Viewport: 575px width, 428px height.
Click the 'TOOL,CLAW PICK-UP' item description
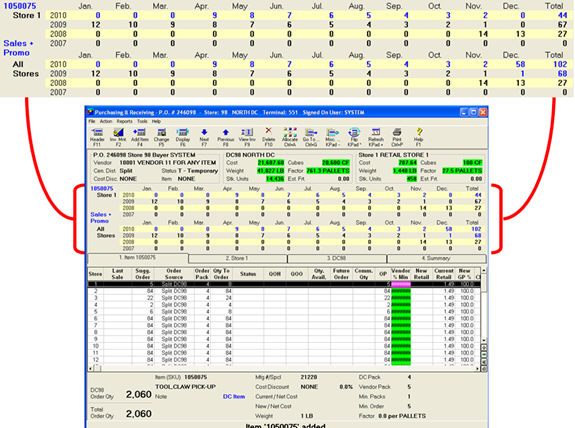(186, 387)
